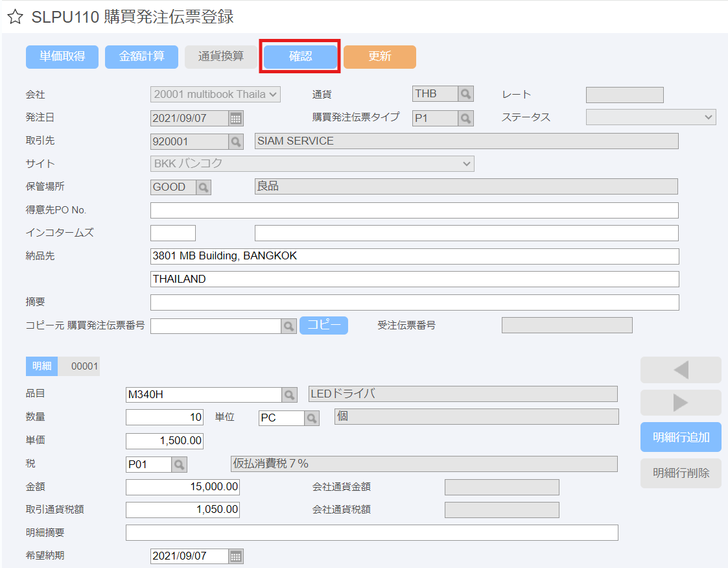Image resolution: width=728 pixels, height=568 pixels.
Task: Click the 納品先 field with 3801 MB Building
Action: (414, 256)
